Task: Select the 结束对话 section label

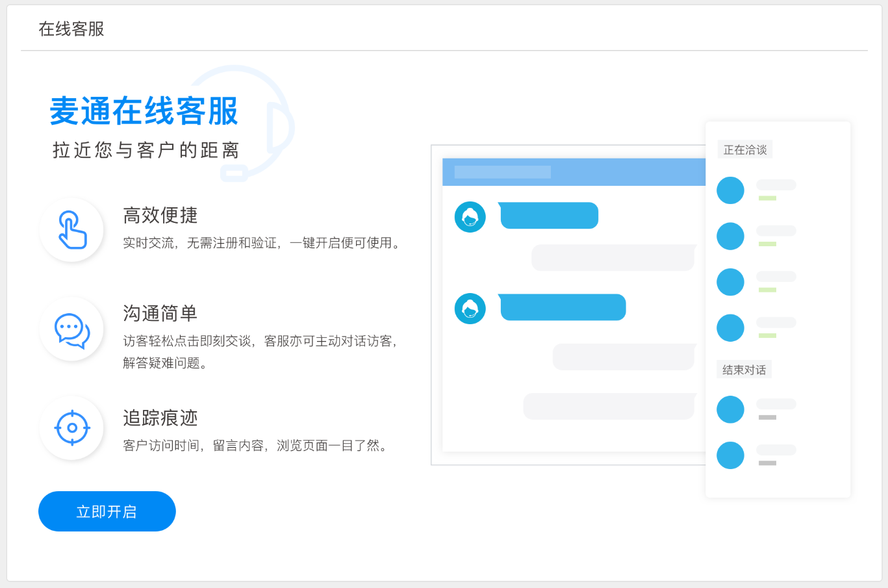Action: pyautogui.click(x=744, y=370)
